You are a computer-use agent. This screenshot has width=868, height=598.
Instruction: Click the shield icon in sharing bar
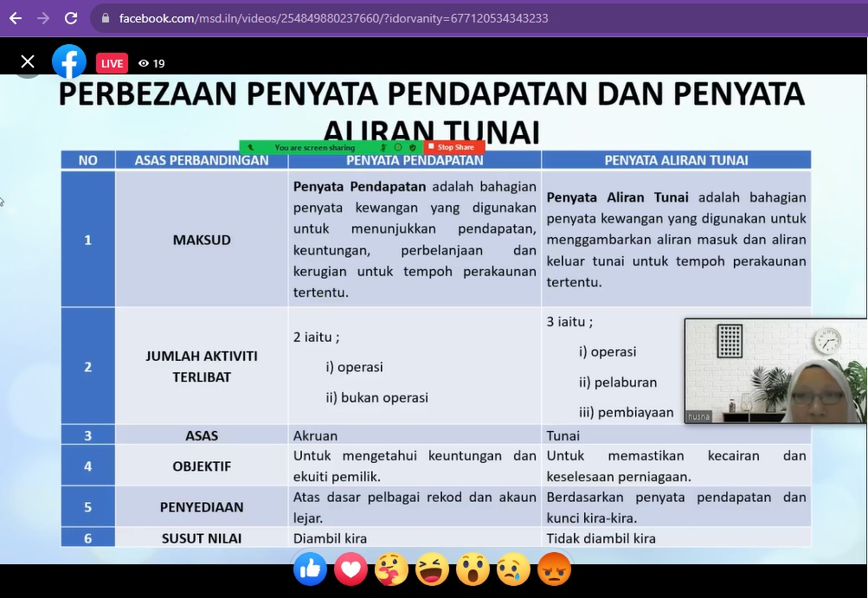413,147
